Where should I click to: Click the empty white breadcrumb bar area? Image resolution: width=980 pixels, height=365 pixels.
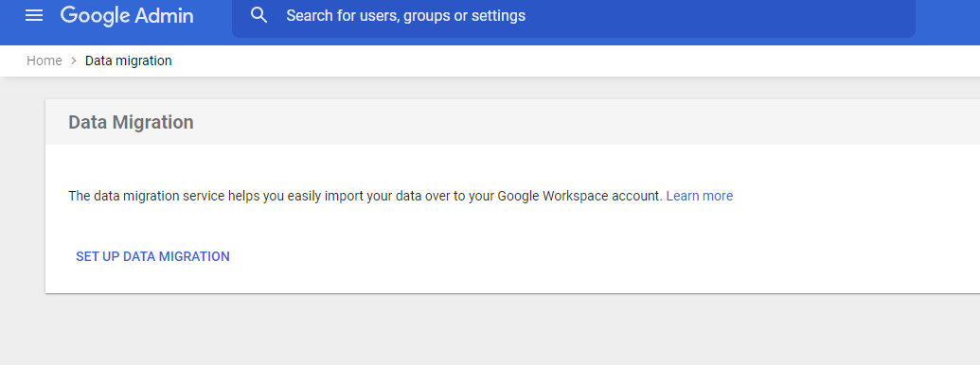tap(562, 61)
